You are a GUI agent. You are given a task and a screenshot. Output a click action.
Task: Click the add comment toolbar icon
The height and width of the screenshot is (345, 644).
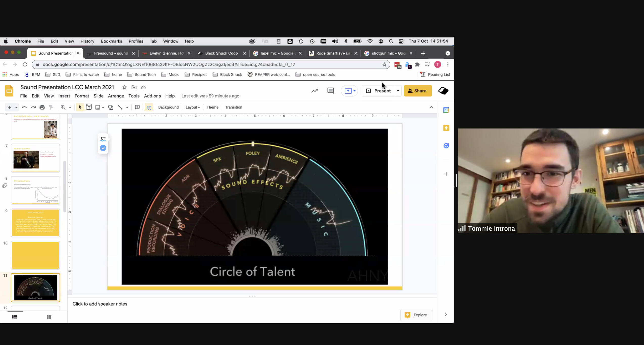click(x=137, y=107)
